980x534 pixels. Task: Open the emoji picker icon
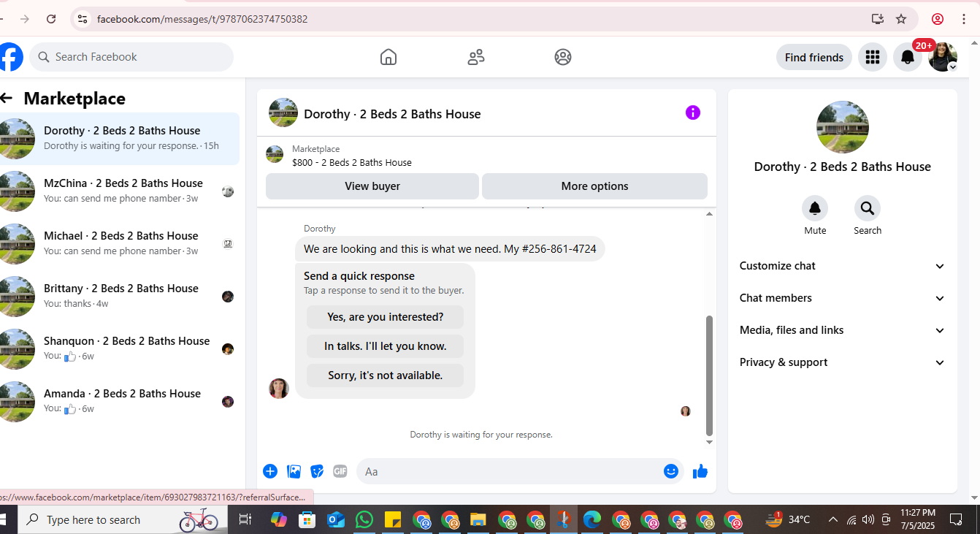coord(671,471)
